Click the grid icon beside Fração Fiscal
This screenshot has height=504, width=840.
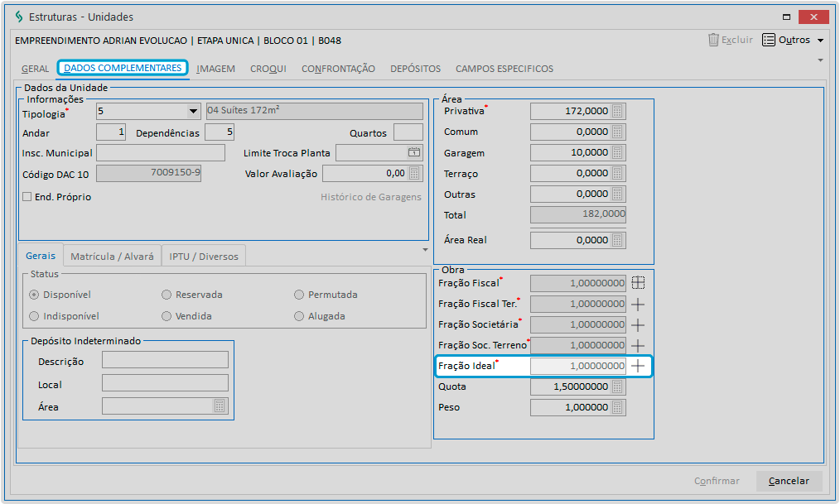pyautogui.click(x=638, y=283)
